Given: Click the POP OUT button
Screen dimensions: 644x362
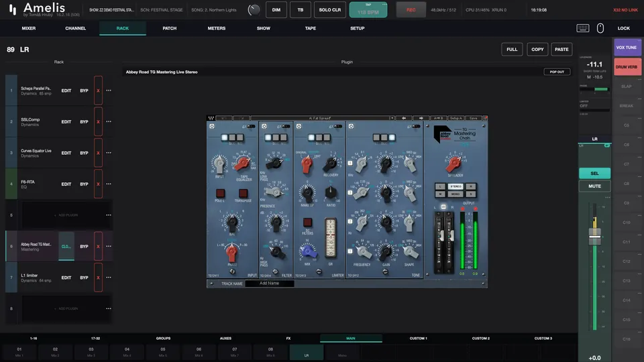Looking at the screenshot, I should [557, 72].
